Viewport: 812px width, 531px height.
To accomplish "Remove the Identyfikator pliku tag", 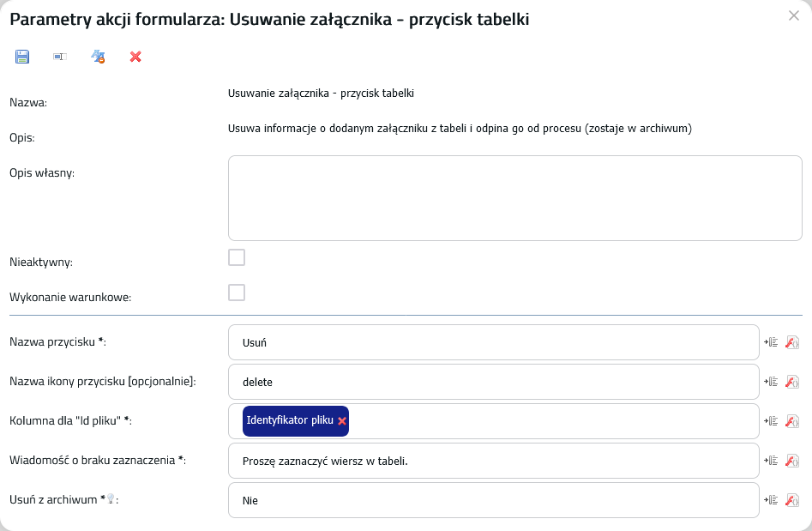I will coord(342,420).
